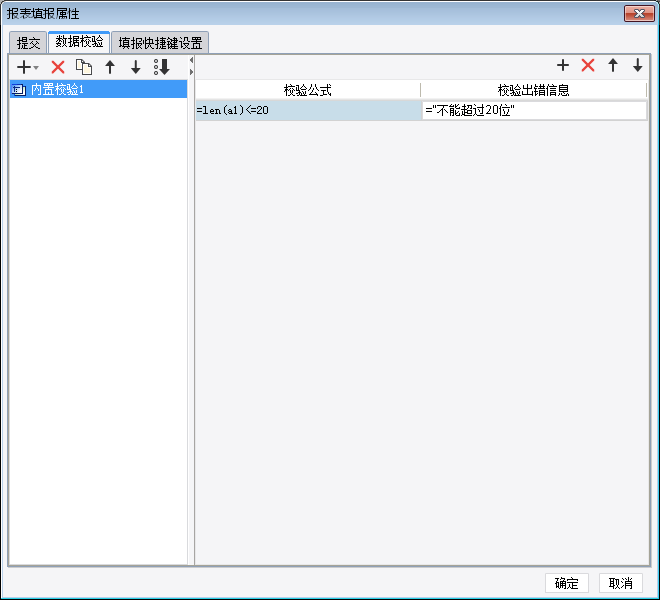The height and width of the screenshot is (600, 660).
Task: Select the =len(a1)<=20 formula cell
Action: pos(309,110)
